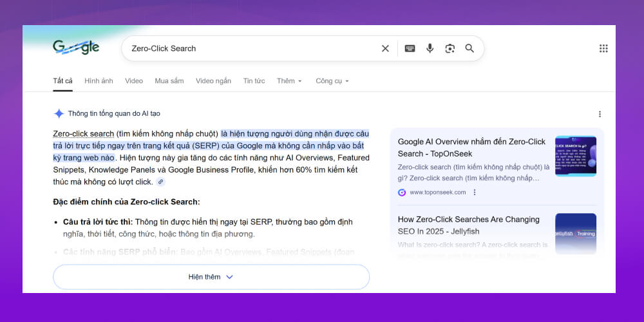Open three-dot menu beside www.toponseek.com
The image size is (644, 322).
[x=475, y=192]
